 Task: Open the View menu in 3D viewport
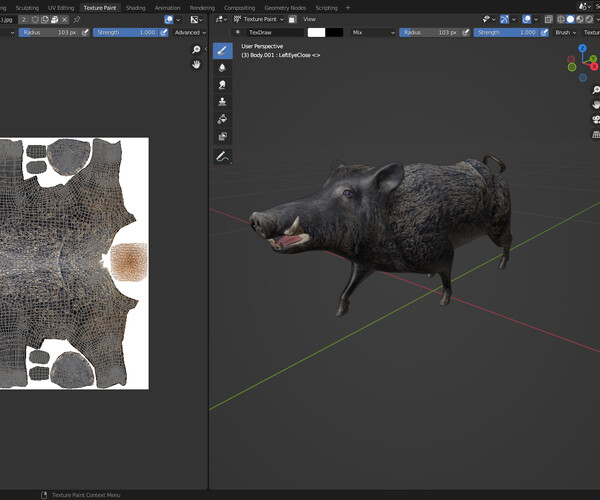click(309, 19)
